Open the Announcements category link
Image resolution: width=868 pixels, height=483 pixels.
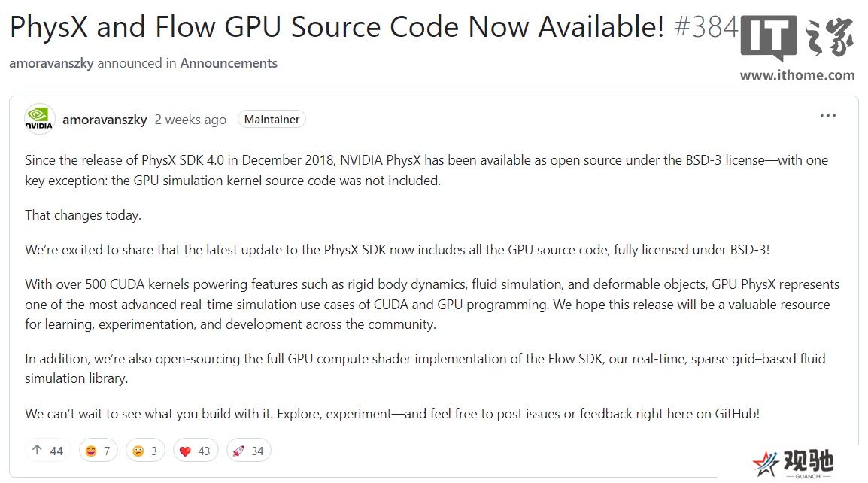pyautogui.click(x=229, y=63)
